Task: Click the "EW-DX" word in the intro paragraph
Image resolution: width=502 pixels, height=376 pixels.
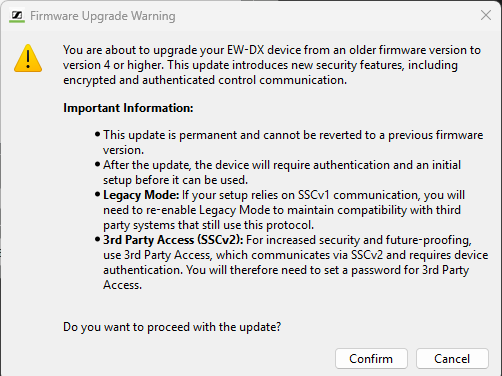Action: click(x=246, y=50)
